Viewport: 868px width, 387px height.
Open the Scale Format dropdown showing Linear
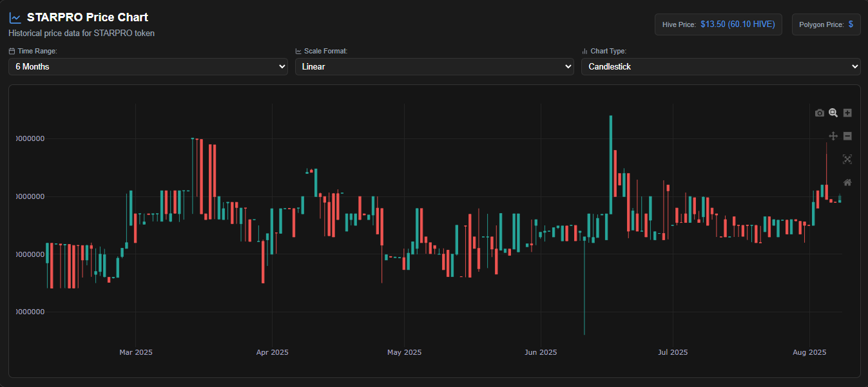coord(434,66)
